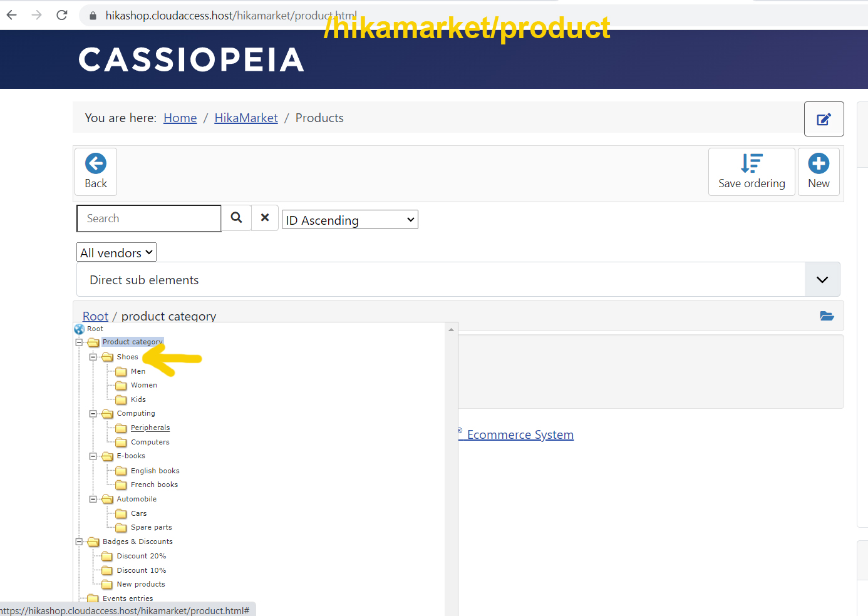Click the Peripherals tree label
868x616 pixels.
[x=150, y=428]
